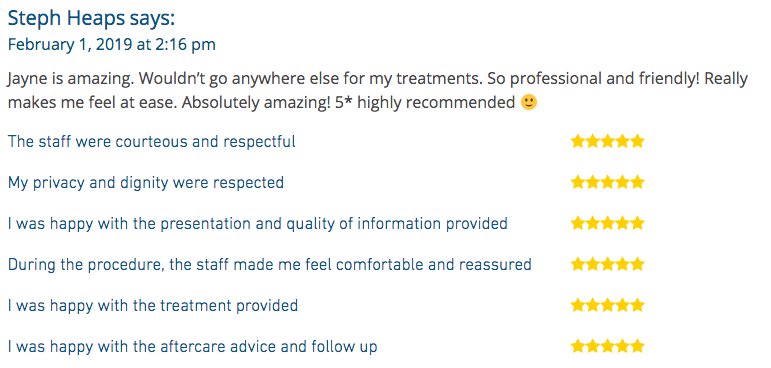Click star rating for treatment provided
This screenshot has height=368, width=771.
[x=607, y=306]
